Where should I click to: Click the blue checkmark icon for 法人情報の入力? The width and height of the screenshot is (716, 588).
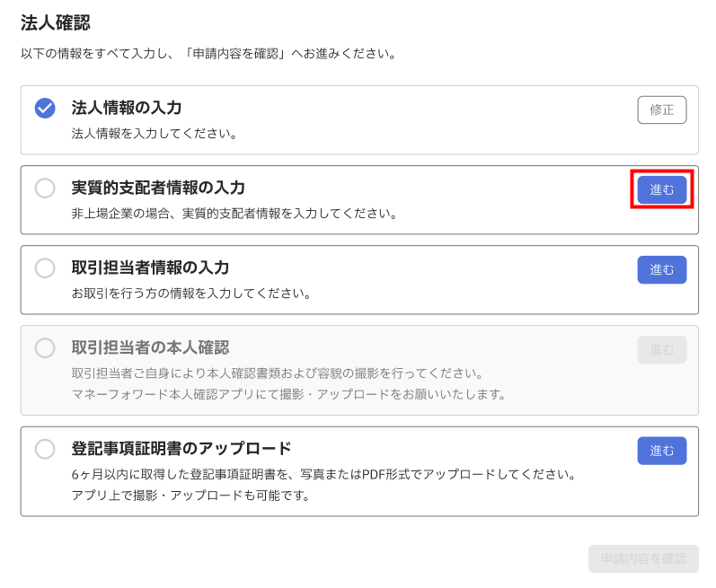45,108
